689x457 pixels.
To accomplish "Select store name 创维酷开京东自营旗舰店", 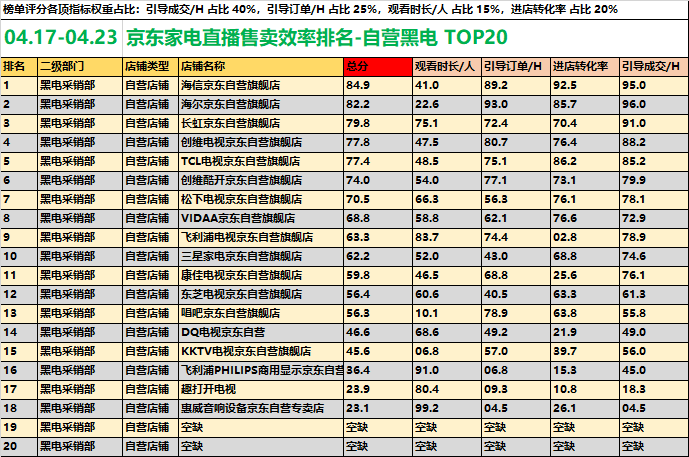I will click(x=241, y=180).
